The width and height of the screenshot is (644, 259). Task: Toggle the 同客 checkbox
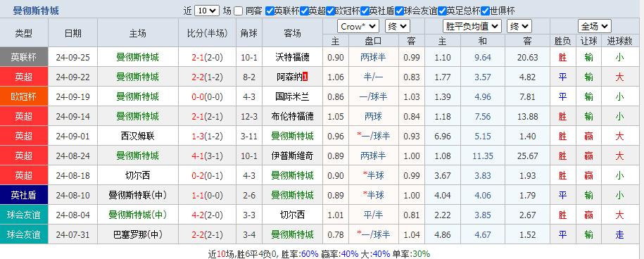click(238, 11)
